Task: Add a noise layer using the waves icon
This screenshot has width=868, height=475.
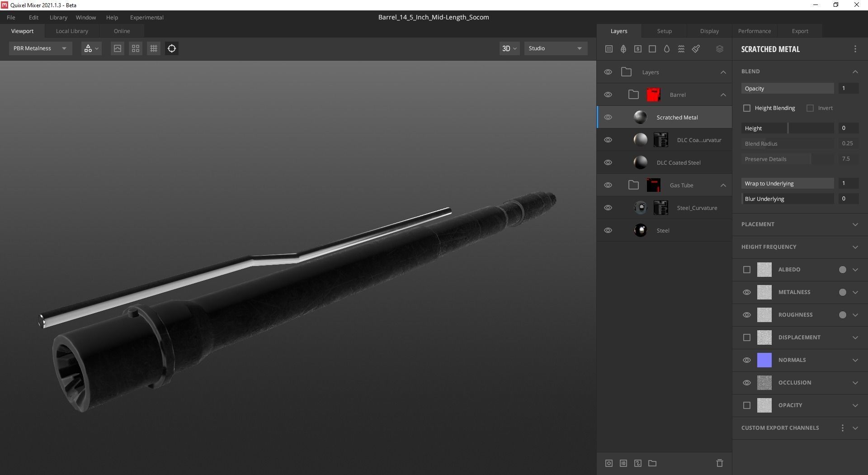Action: click(681, 48)
